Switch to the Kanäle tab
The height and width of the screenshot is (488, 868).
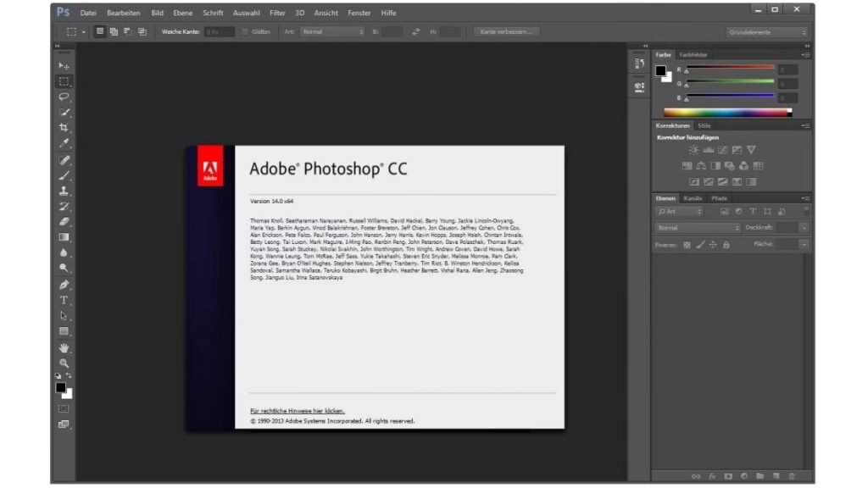tap(693, 198)
